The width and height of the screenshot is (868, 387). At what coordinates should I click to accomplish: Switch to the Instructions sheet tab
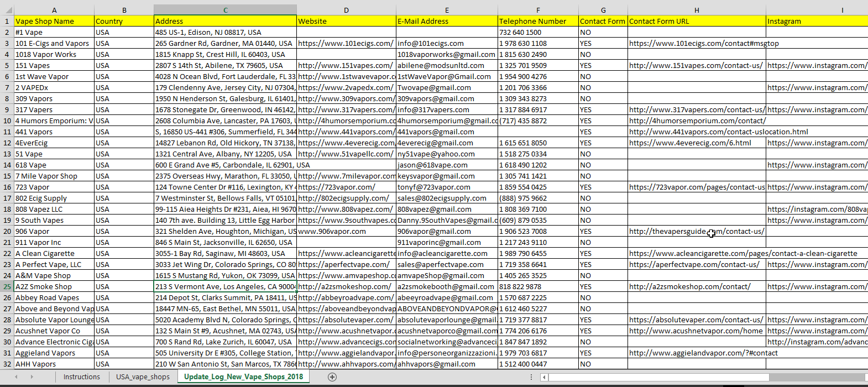(x=81, y=377)
